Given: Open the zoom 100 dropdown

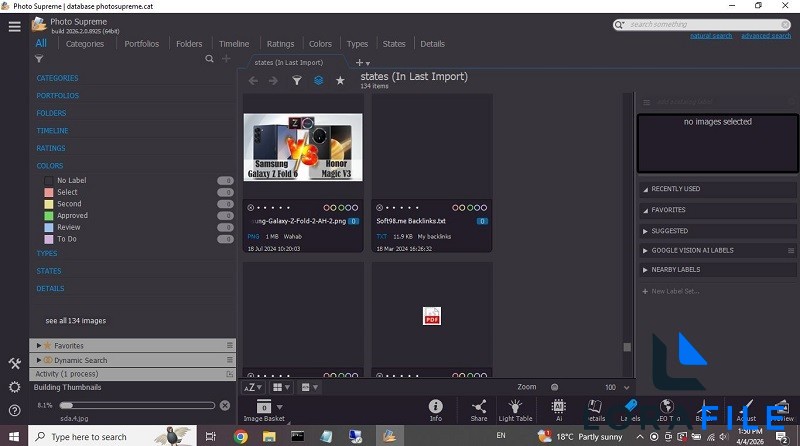Looking at the screenshot, I should click(627, 387).
